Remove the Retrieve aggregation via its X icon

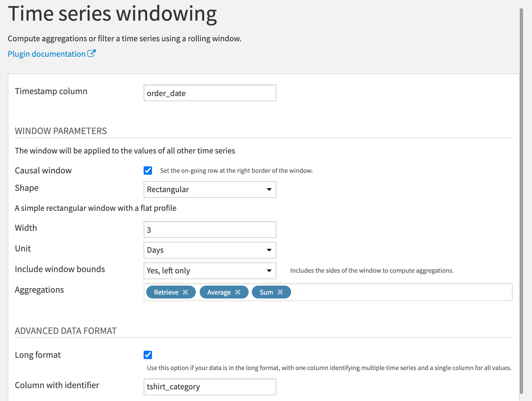(185, 292)
